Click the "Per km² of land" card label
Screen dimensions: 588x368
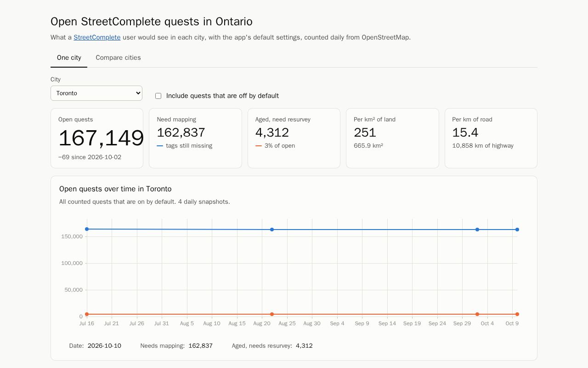click(374, 120)
